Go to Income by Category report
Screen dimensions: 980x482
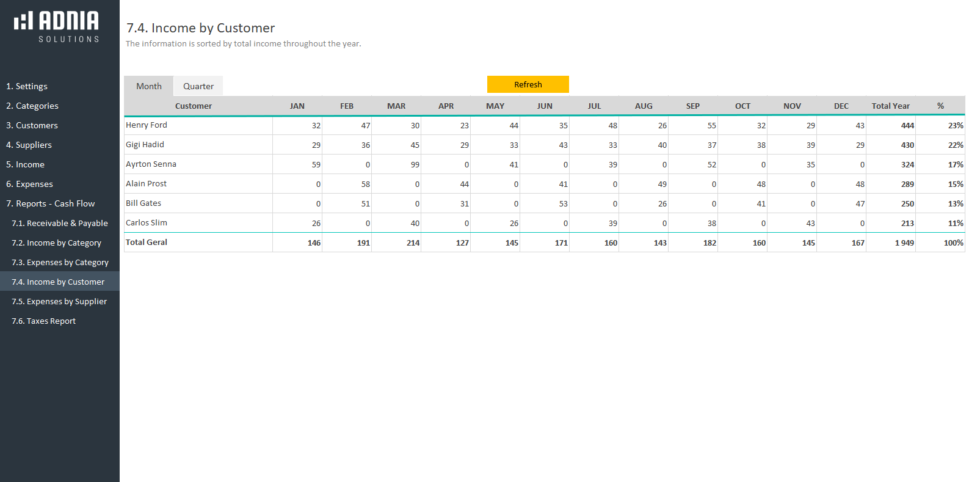(x=56, y=243)
